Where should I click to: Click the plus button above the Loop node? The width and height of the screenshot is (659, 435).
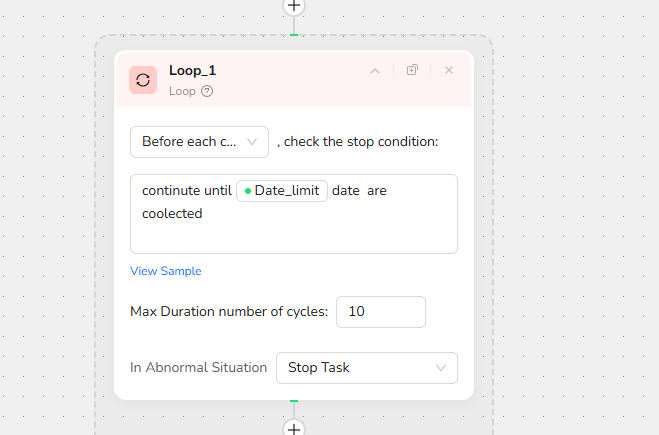(x=293, y=5)
